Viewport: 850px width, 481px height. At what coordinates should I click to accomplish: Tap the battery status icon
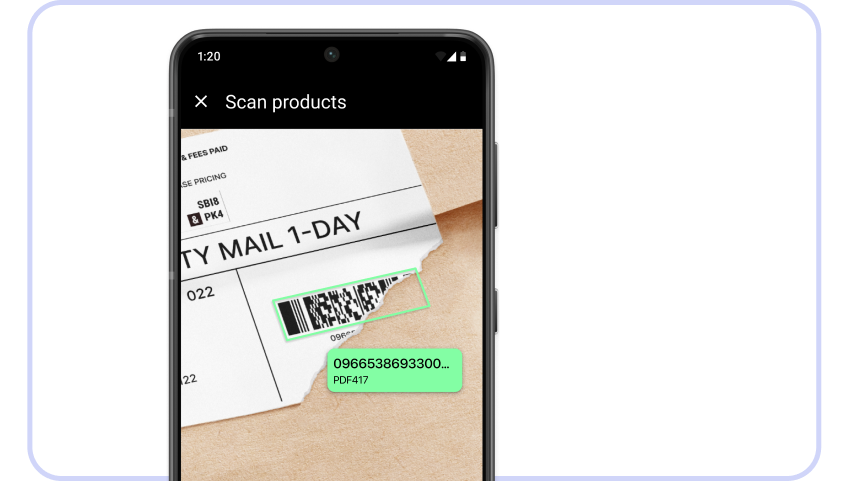[x=463, y=56]
